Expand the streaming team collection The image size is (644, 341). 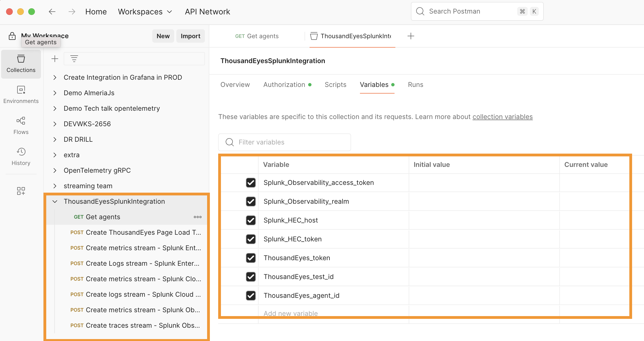[x=55, y=186]
